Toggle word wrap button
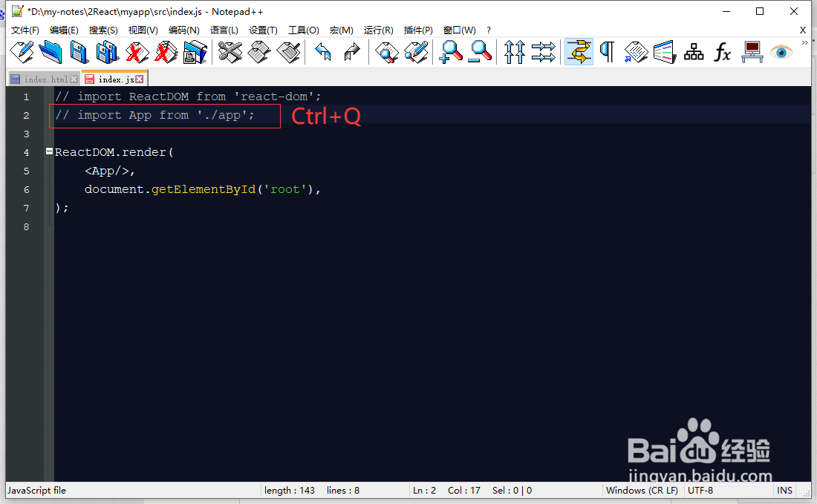817x504 pixels. click(579, 52)
